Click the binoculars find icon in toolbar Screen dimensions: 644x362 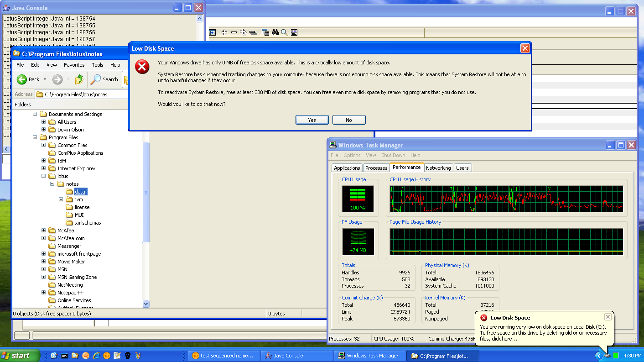tap(275, 32)
